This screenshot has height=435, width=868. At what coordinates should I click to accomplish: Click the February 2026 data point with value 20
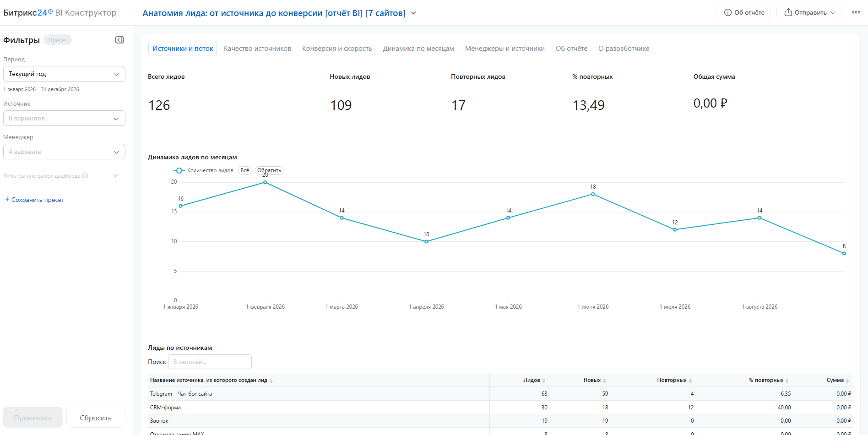(x=265, y=182)
